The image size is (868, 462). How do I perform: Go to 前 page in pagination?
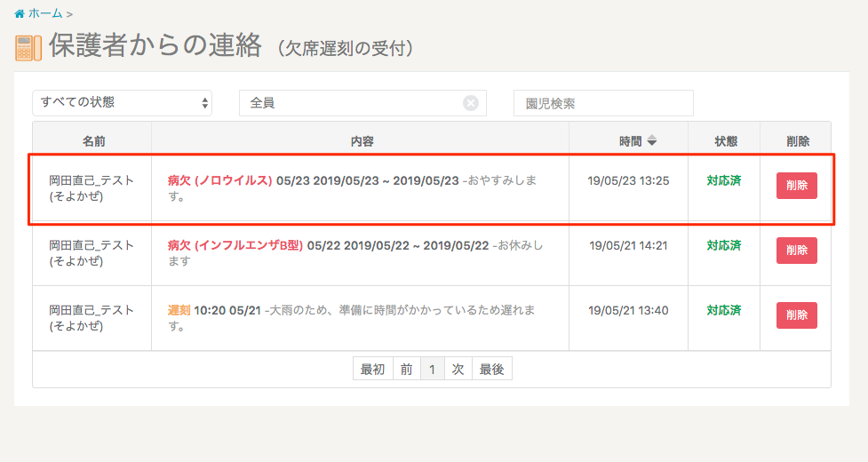tap(406, 370)
